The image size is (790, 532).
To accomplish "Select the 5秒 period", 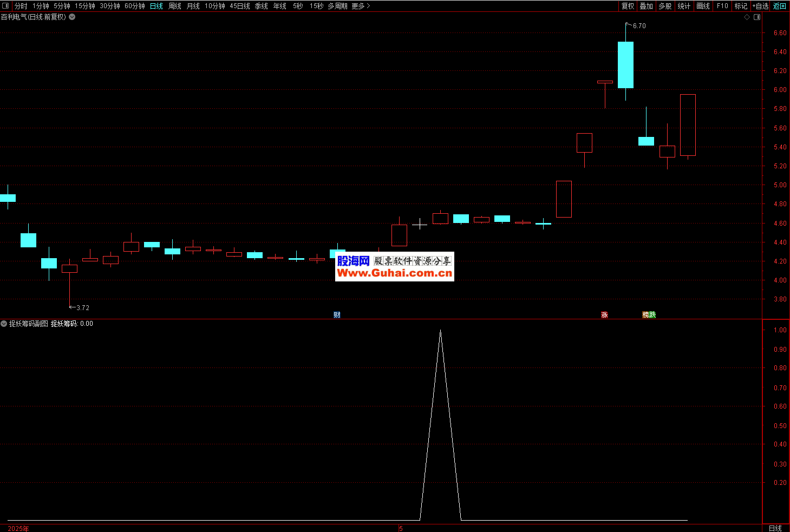I will tap(298, 6).
